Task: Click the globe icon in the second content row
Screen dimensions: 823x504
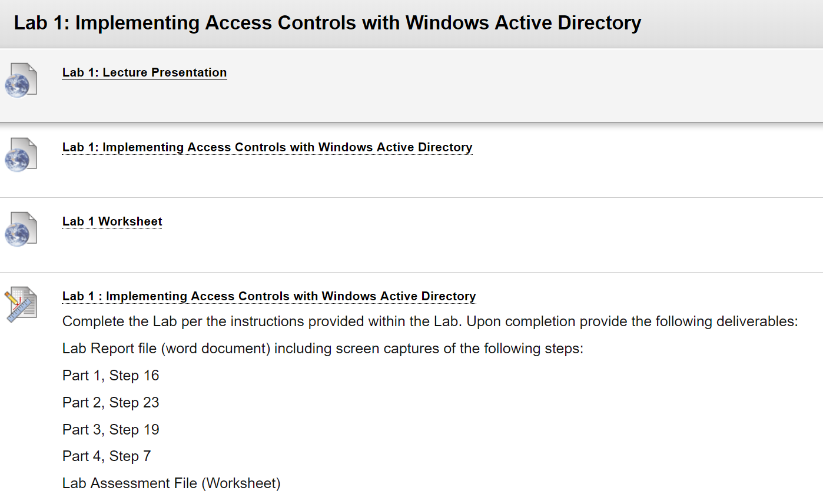Action: click(x=21, y=155)
